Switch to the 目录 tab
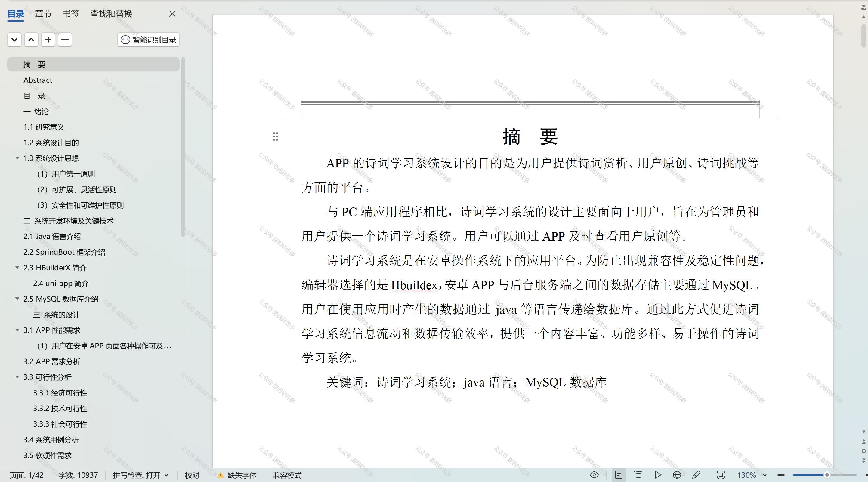The image size is (868, 482). (16, 14)
